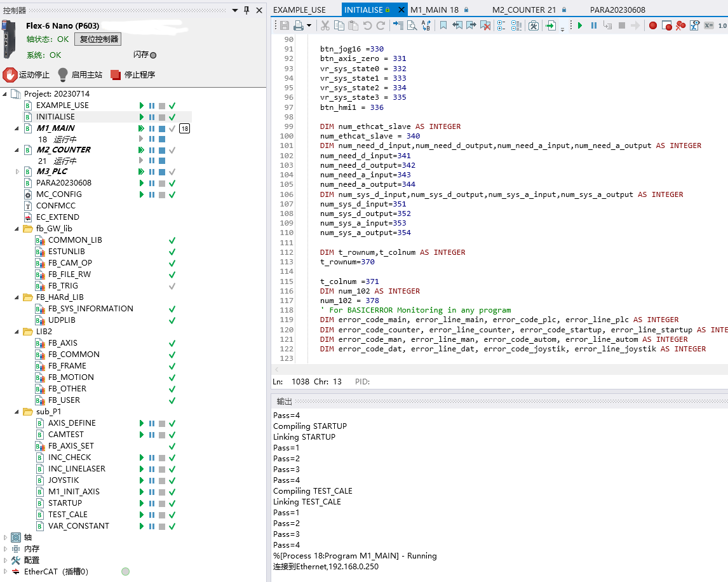Click the enable master bulb button
Screen dimensions: 728x582
63,75
